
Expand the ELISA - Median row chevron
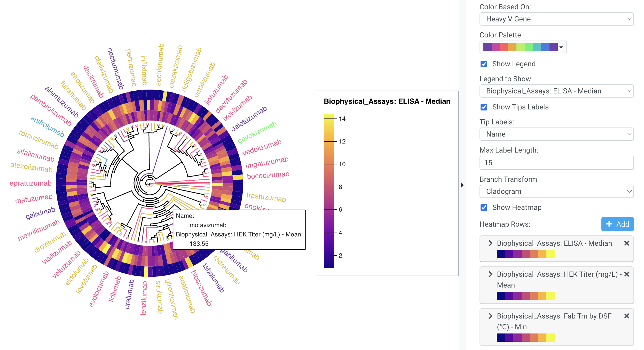pos(490,243)
